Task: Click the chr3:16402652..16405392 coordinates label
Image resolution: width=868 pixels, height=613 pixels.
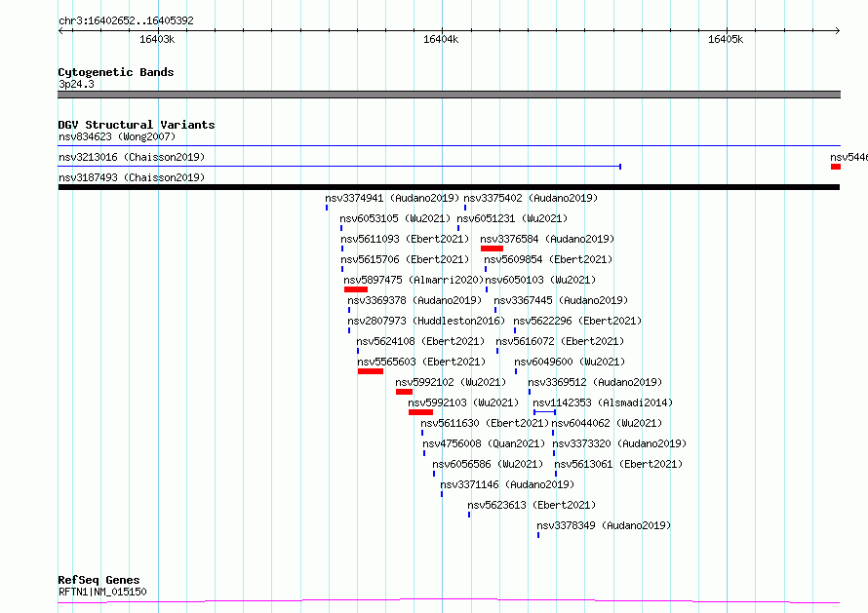Action: (126, 21)
